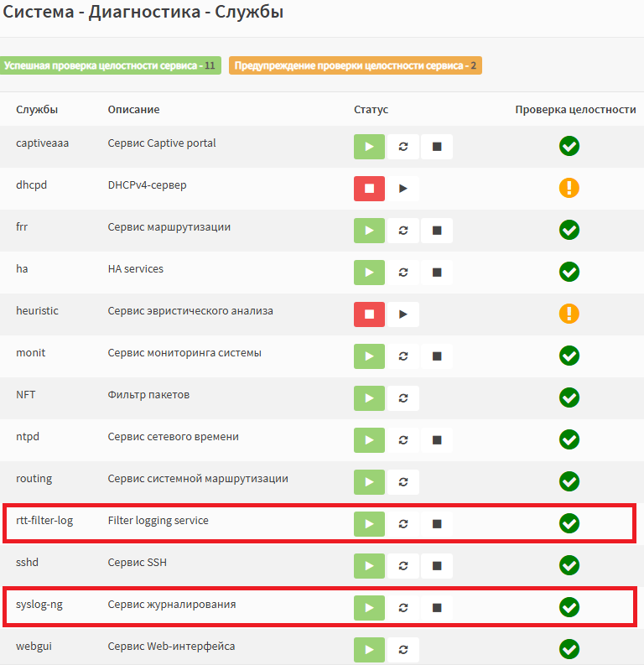
Task: Click green running status of routing
Action: coord(369,482)
